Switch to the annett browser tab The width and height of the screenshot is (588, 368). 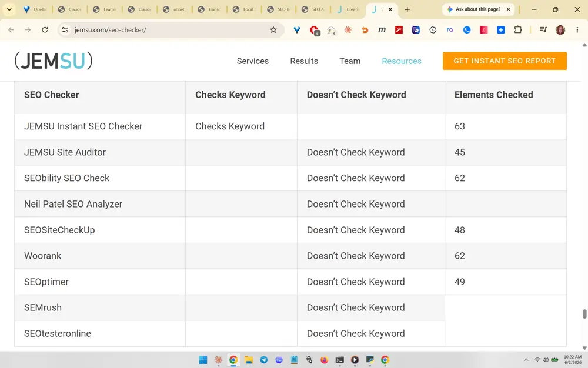coord(174,9)
